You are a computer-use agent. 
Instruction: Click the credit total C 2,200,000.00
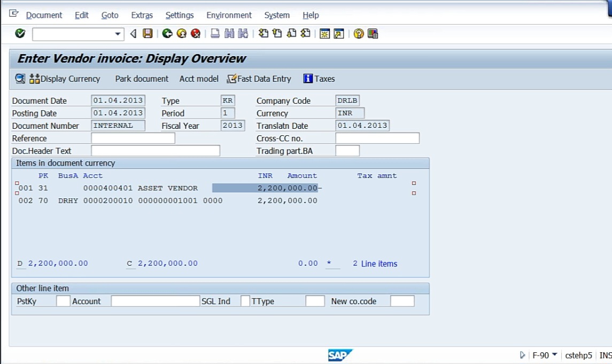pos(162,264)
